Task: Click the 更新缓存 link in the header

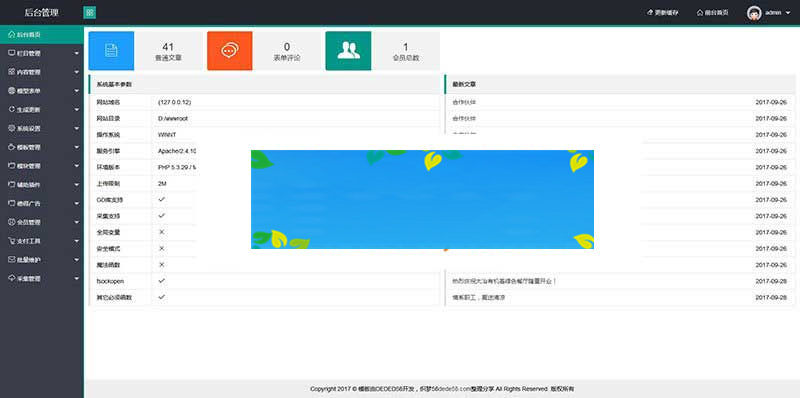Action: pyautogui.click(x=663, y=13)
